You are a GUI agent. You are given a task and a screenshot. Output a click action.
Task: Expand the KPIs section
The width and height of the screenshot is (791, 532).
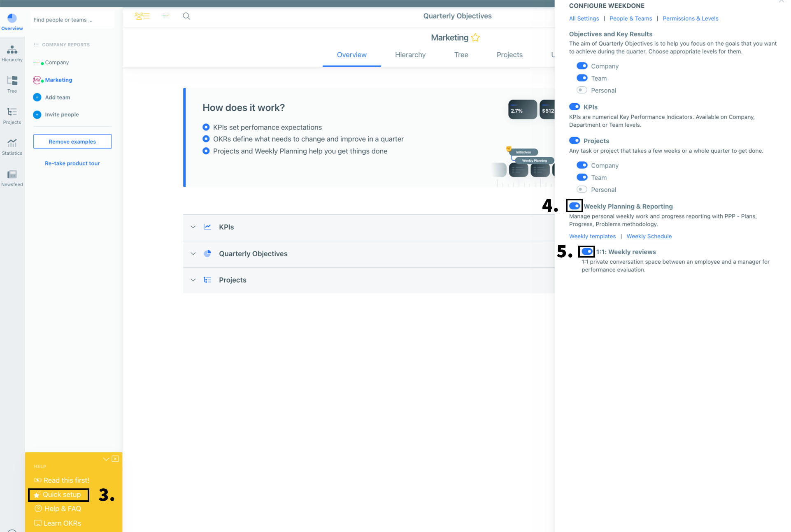pyautogui.click(x=193, y=227)
